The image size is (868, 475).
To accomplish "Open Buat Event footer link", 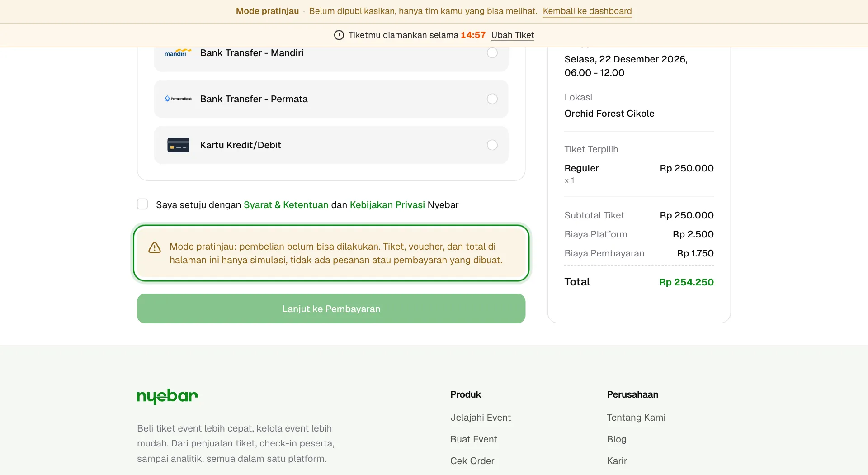I will [473, 439].
